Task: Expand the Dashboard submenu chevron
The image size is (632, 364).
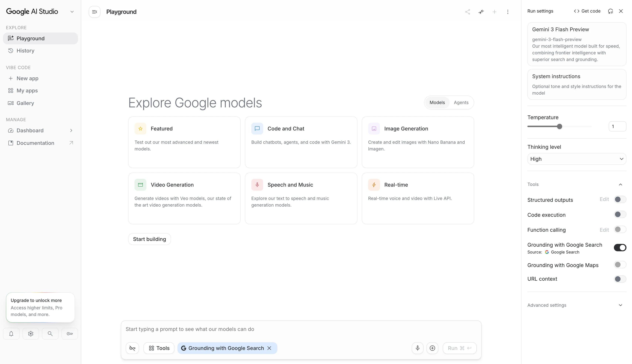Action: pyautogui.click(x=71, y=130)
